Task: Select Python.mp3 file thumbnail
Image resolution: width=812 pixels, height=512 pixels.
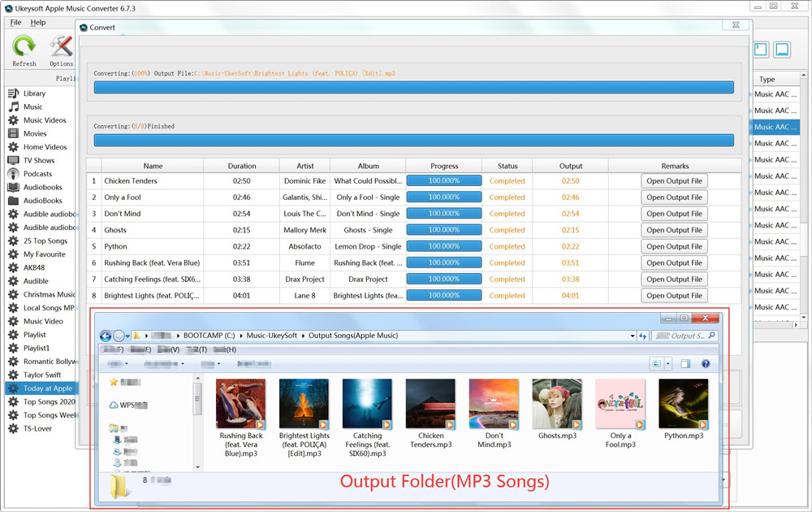Action: [x=684, y=404]
